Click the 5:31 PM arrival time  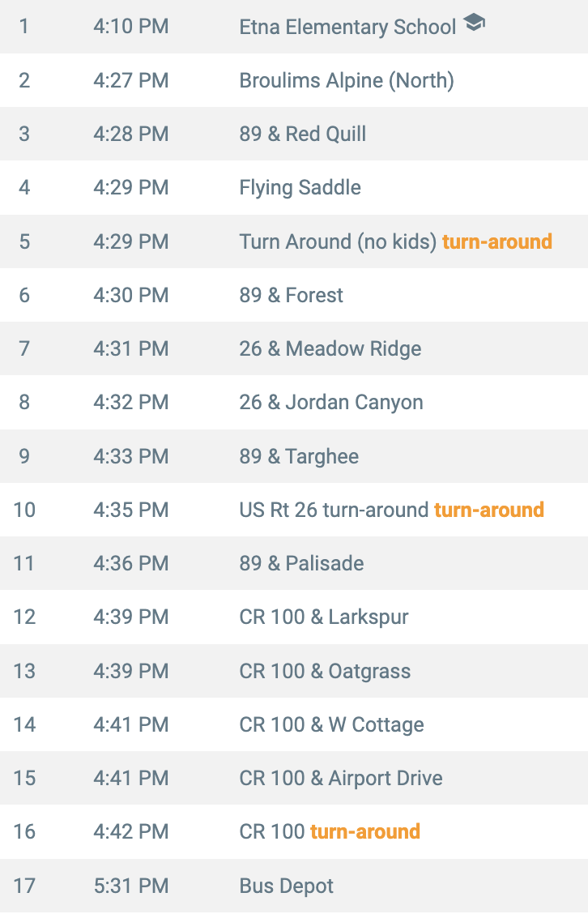[x=131, y=886]
